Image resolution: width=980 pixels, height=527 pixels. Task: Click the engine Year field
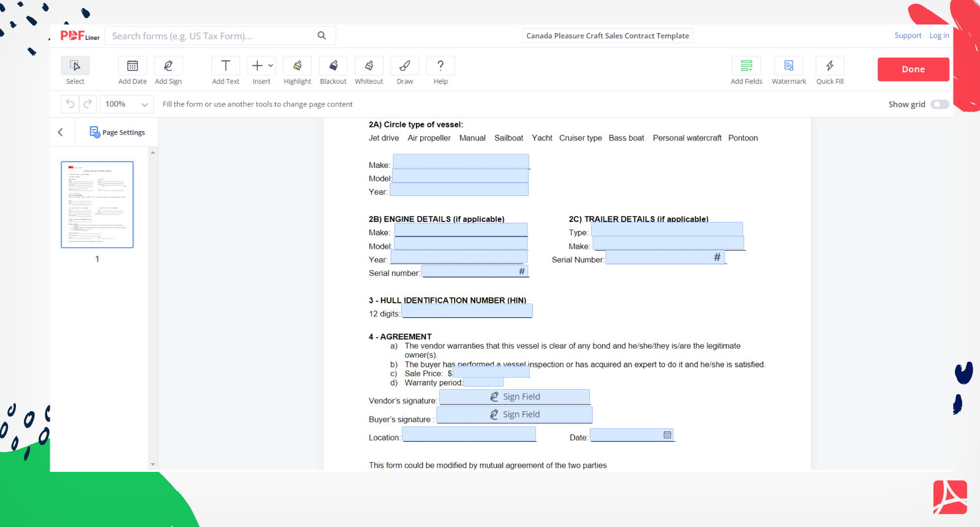459,257
